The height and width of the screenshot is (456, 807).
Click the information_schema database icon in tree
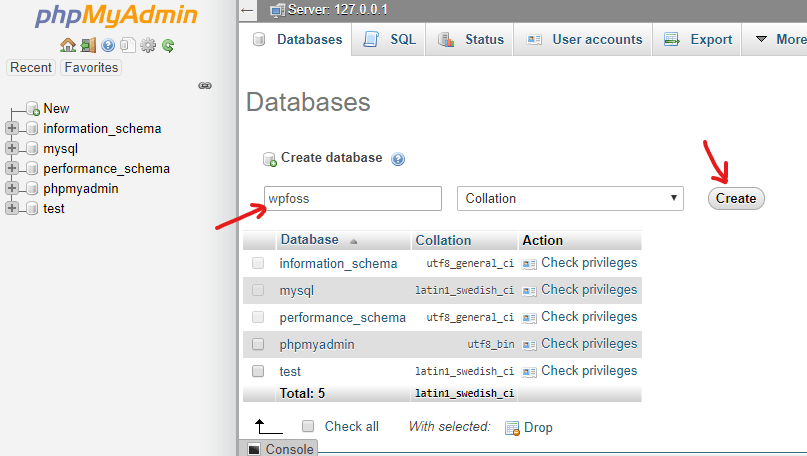click(x=32, y=128)
